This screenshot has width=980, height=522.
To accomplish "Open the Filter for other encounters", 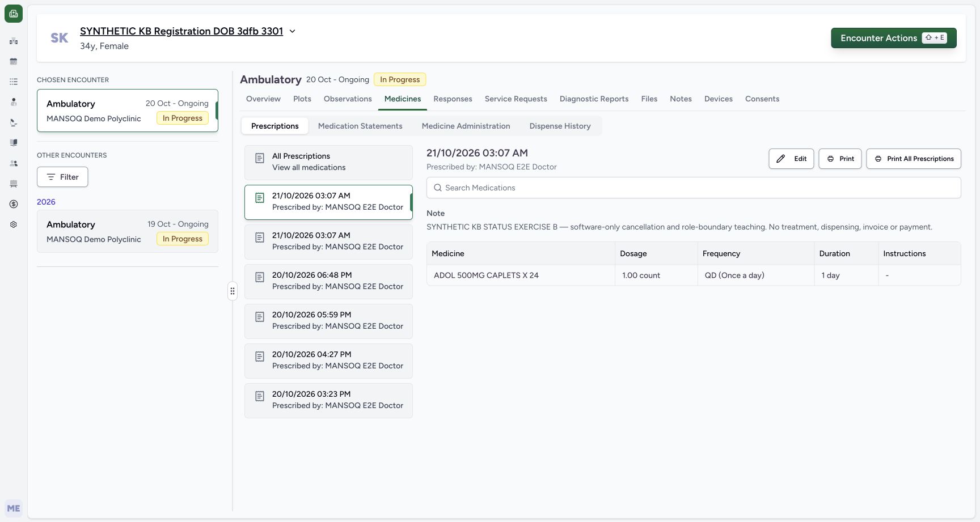I will (x=62, y=177).
